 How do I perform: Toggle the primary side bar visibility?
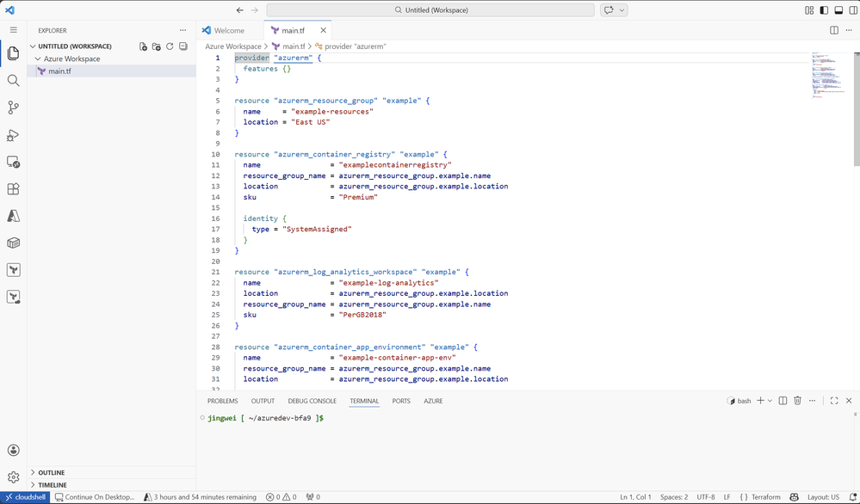point(824,9)
